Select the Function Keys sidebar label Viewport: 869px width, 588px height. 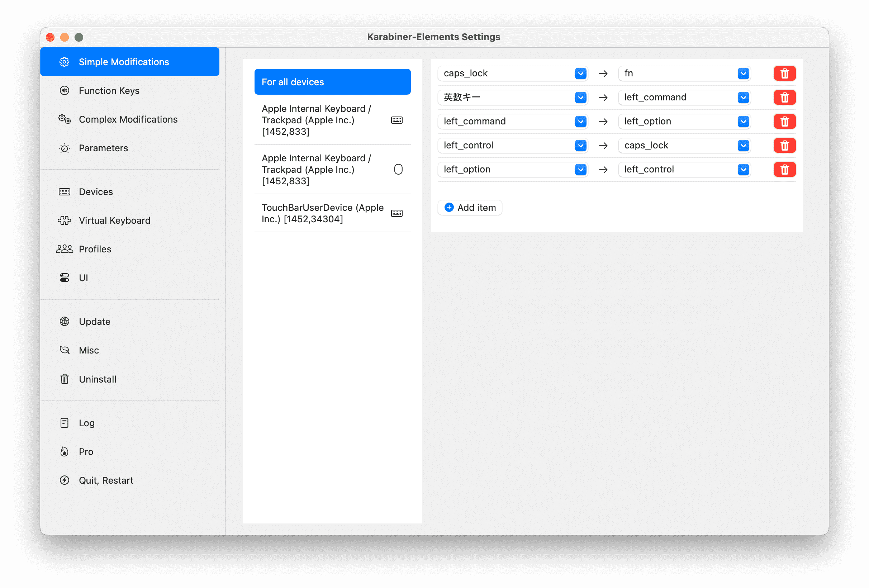coord(109,90)
